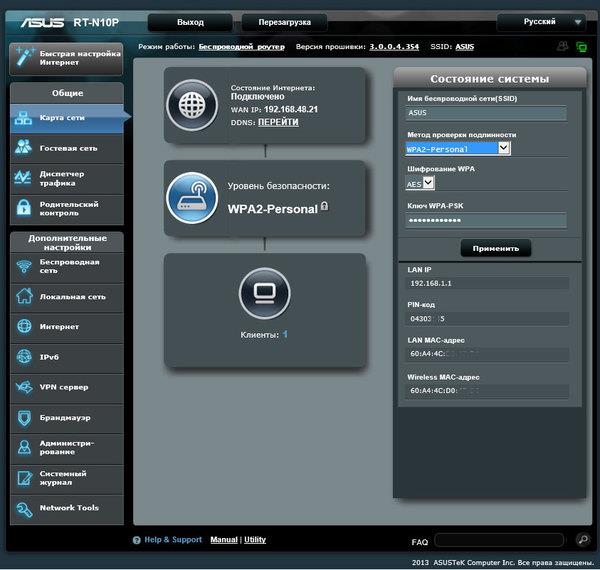Viewport: 600px width, 570px height.
Task: Click the WAN globe icon in sidebar
Action: pos(24,326)
